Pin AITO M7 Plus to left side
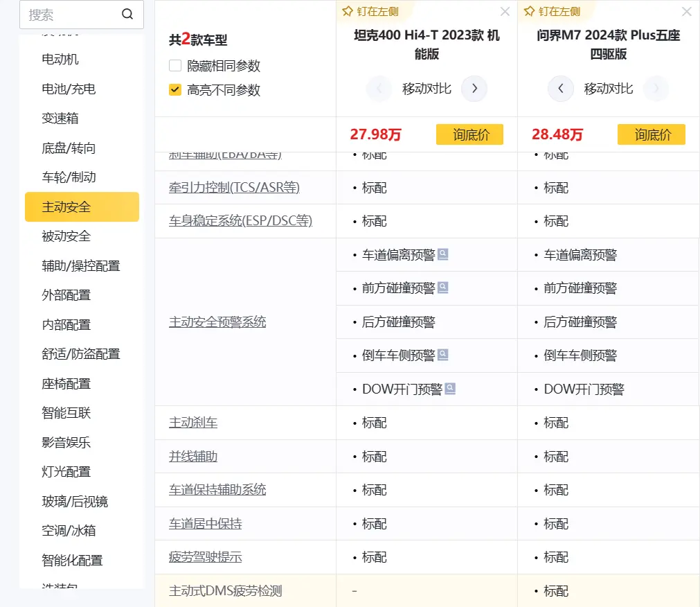The image size is (700, 607). (x=552, y=12)
